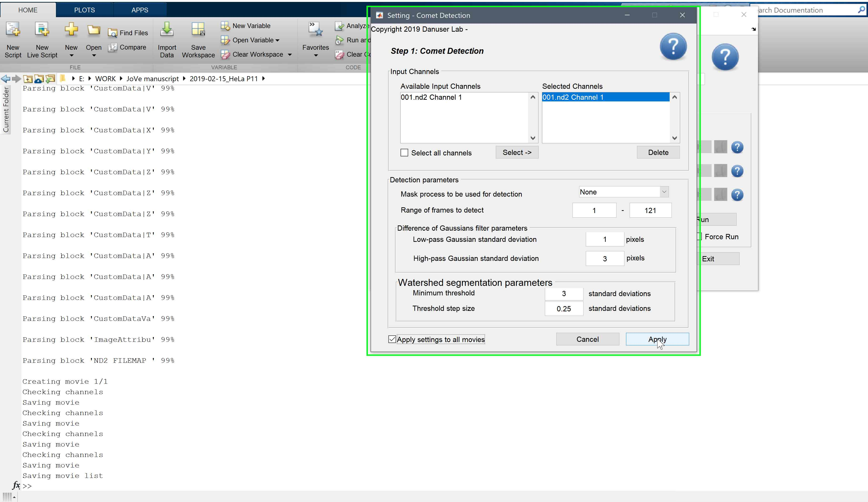Expand the Open Variable dropdown
The height and width of the screenshot is (502, 868).
(277, 40)
